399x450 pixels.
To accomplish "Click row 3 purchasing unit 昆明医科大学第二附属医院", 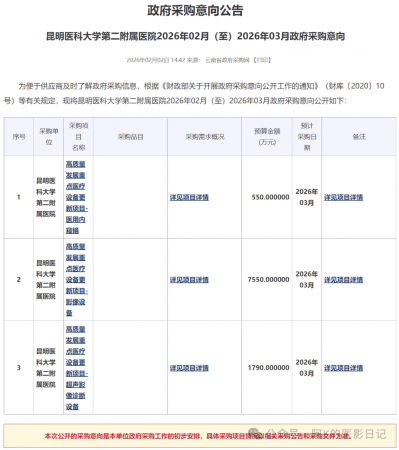I will tap(46, 368).
